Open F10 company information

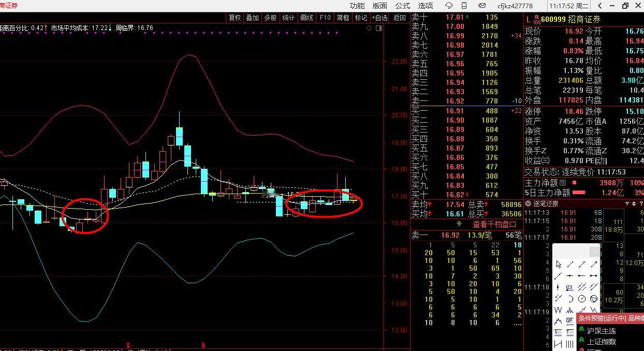tap(325, 18)
